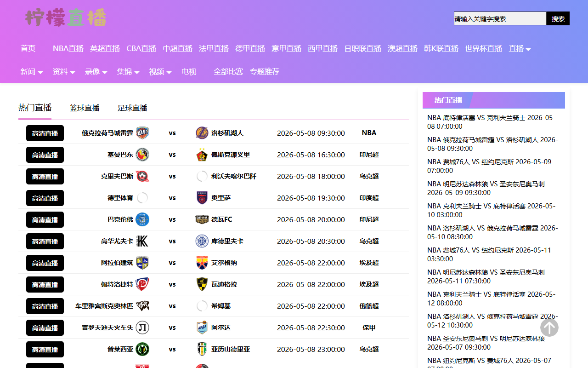Click the 德瓦FC team badge
588x368 pixels.
pos(202,219)
